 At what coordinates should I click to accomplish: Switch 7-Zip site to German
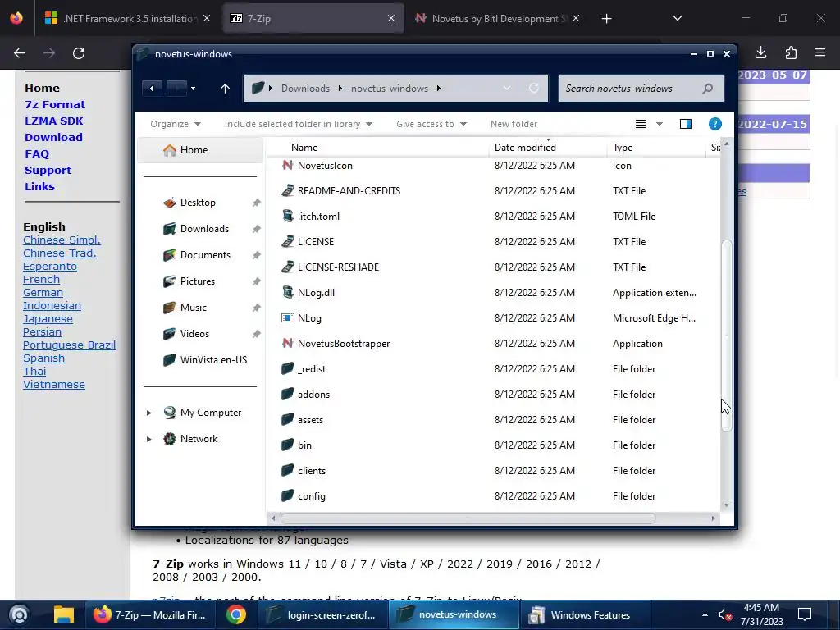tap(43, 293)
